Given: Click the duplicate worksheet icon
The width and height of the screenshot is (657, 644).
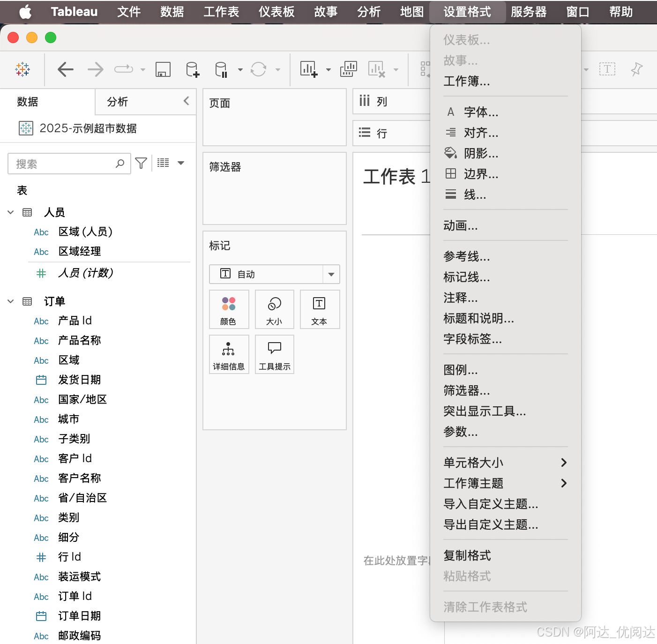Looking at the screenshot, I should [x=348, y=69].
